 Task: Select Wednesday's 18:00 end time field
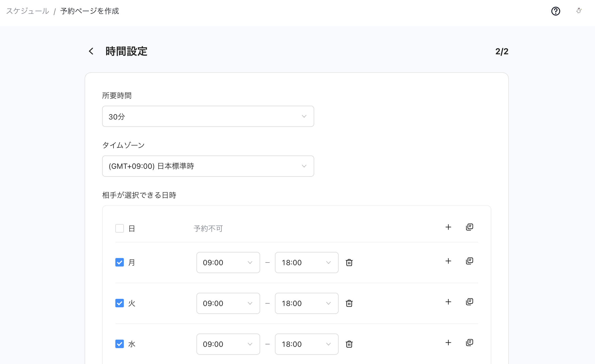(307, 344)
